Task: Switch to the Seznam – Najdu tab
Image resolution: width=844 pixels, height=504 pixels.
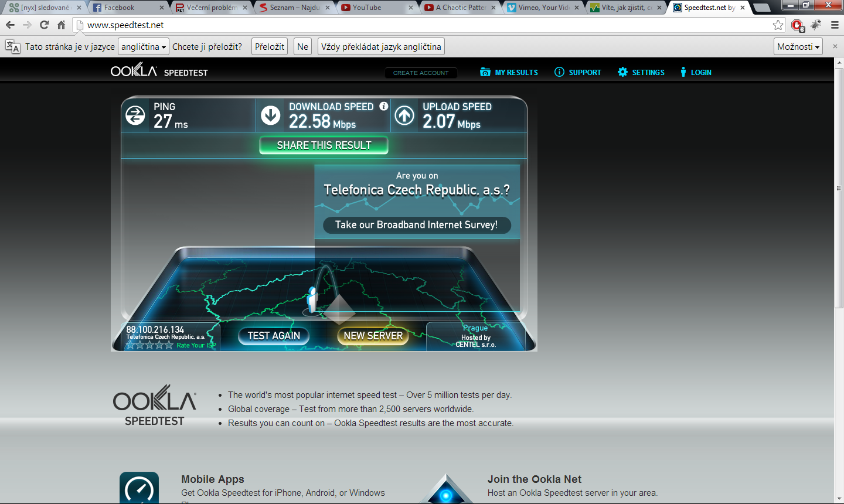Action: coord(295,8)
